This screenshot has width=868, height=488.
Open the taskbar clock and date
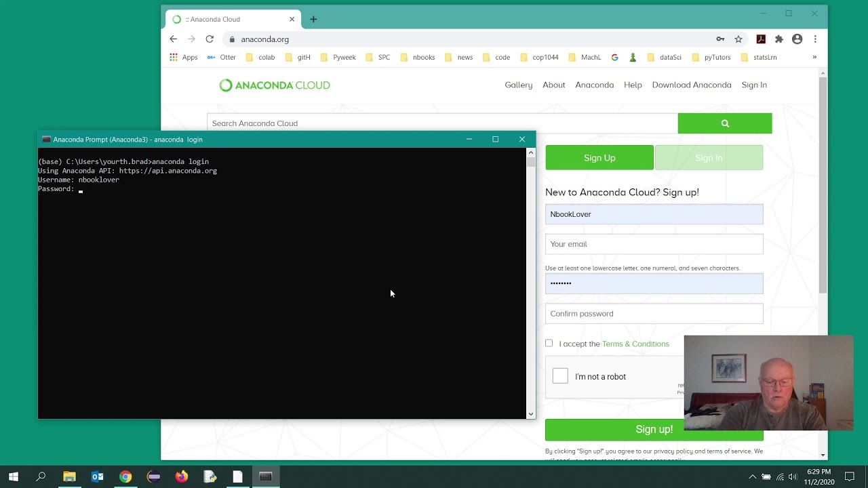pos(819,477)
